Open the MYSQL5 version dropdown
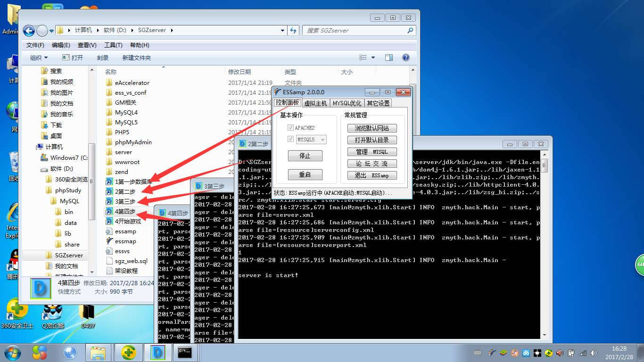 click(x=322, y=140)
